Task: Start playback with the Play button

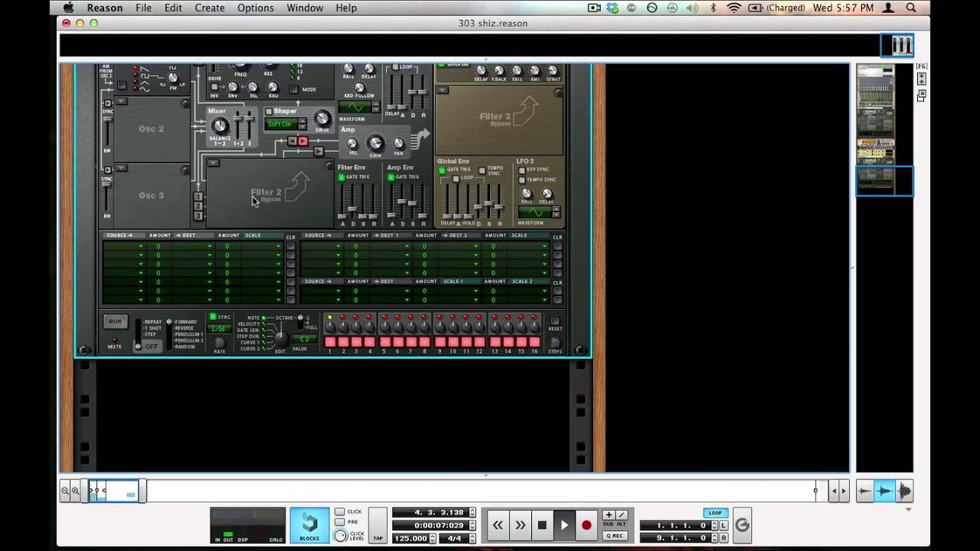Action: pos(564,525)
